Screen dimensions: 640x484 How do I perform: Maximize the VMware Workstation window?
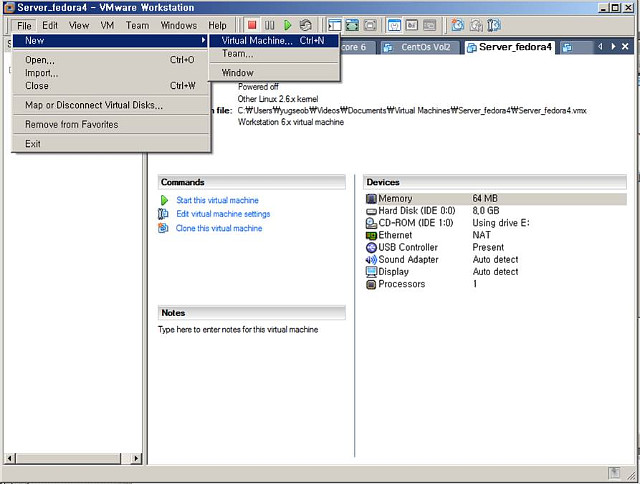[x=616, y=7]
